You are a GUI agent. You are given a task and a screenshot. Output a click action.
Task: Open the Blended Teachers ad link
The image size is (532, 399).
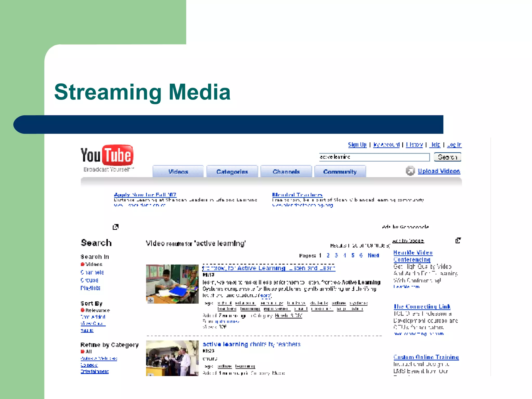point(297,195)
